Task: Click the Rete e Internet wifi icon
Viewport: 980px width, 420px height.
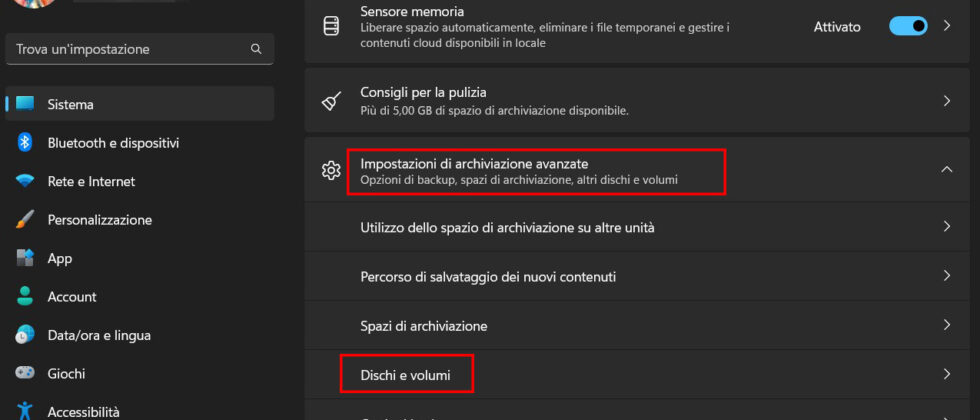Action: coord(26,181)
